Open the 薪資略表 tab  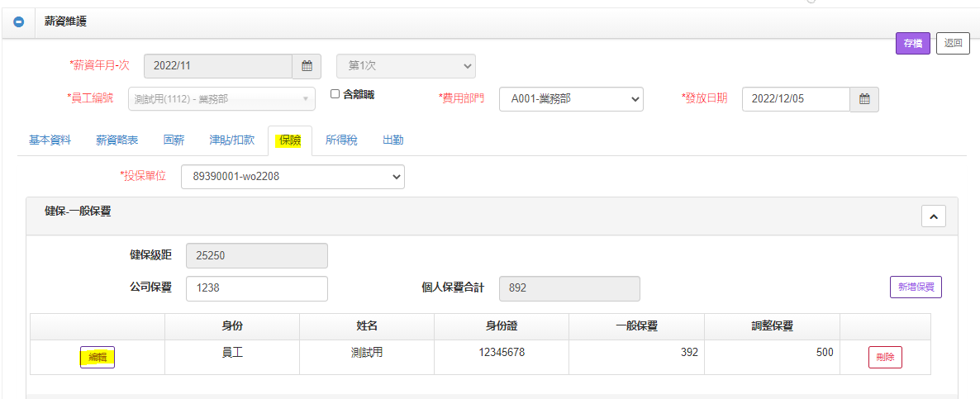coord(117,140)
